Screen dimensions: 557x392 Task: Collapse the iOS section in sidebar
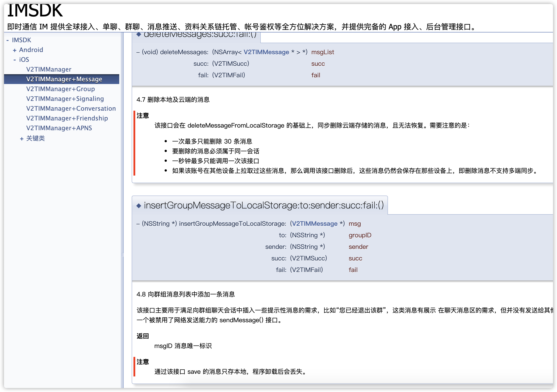coord(14,59)
